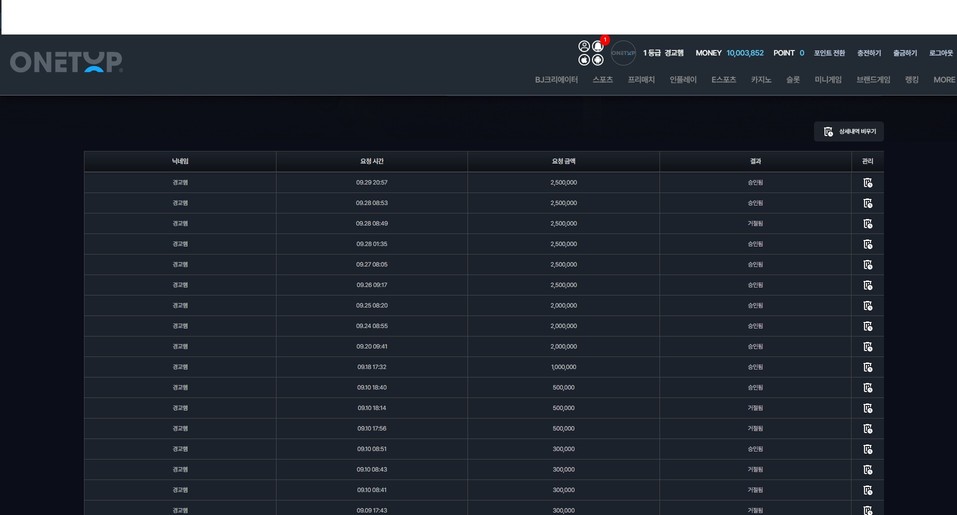Screen dimensions: 957x515
Task: Click the ONETOP logo
Action: [x=66, y=62]
